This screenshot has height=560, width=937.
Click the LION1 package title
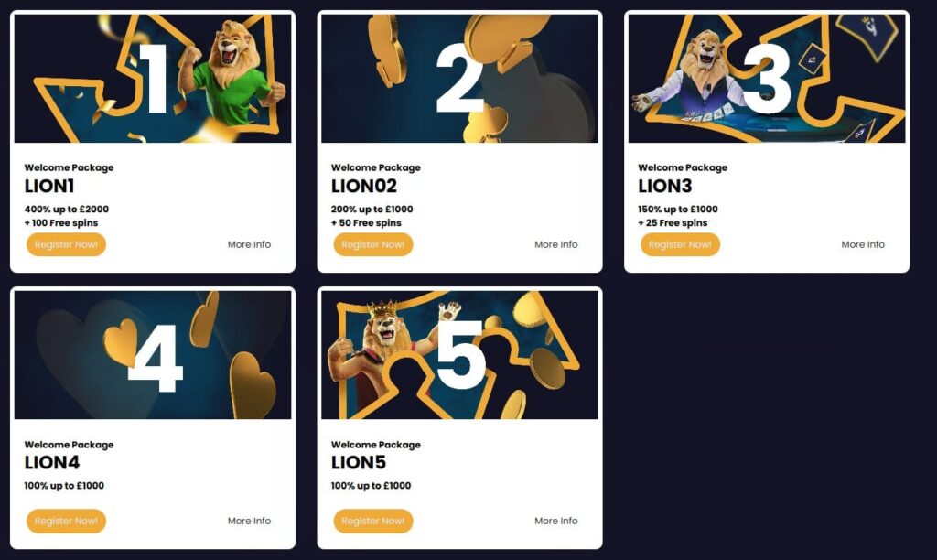tap(49, 187)
